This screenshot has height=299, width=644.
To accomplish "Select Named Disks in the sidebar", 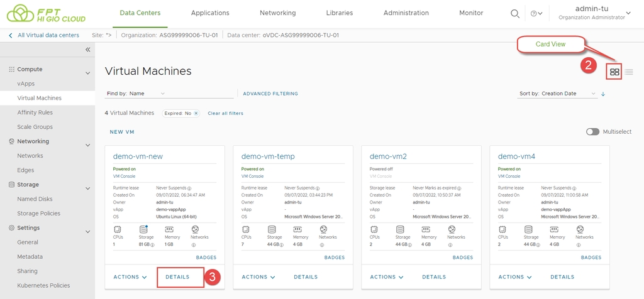I will point(35,199).
